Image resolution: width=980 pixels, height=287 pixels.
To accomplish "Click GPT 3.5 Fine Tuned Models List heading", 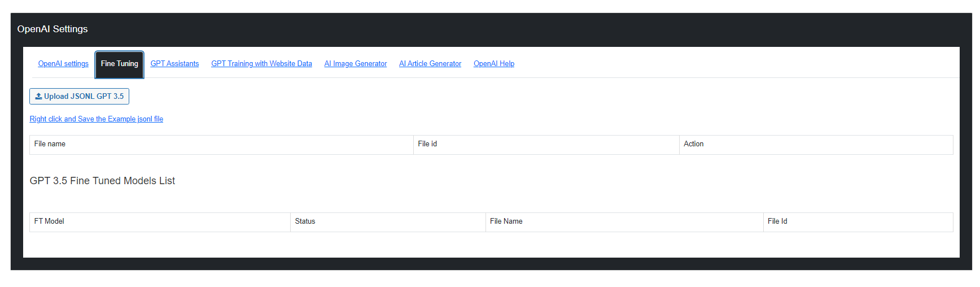I will point(102,181).
